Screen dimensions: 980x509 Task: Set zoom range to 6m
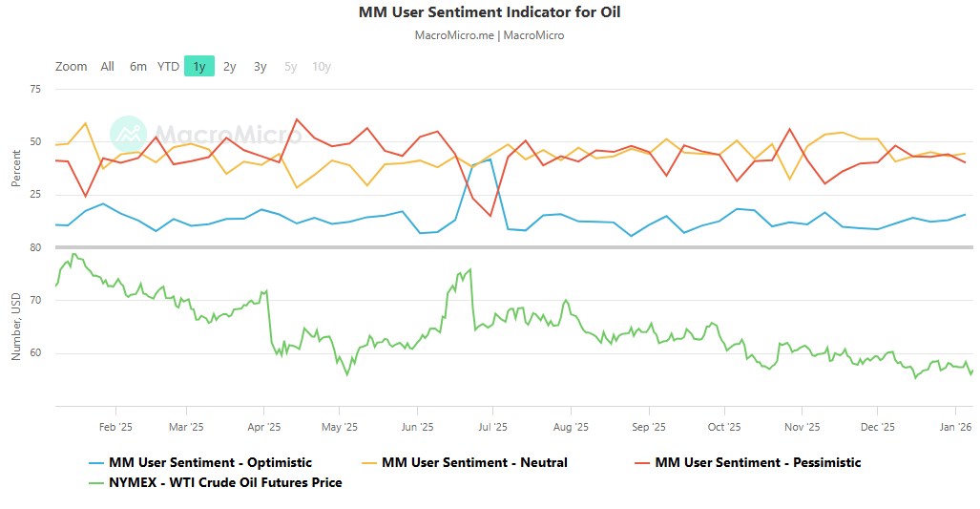[138, 67]
